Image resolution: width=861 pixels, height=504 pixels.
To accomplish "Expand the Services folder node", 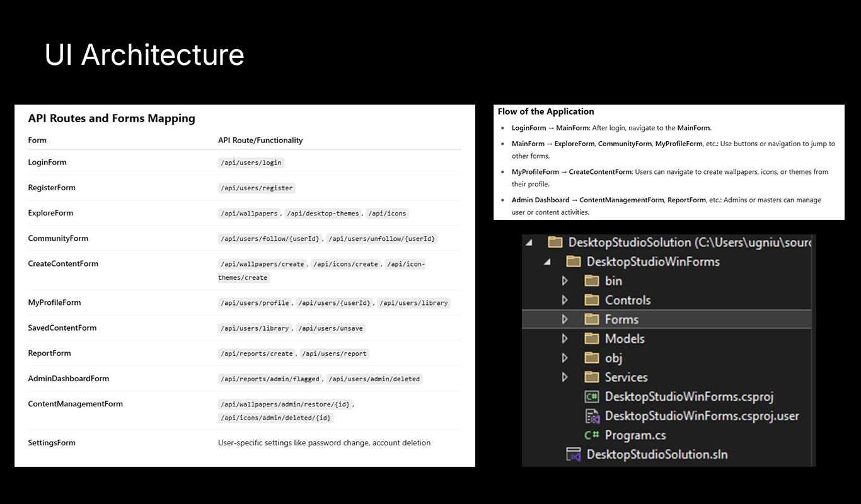I will click(565, 377).
